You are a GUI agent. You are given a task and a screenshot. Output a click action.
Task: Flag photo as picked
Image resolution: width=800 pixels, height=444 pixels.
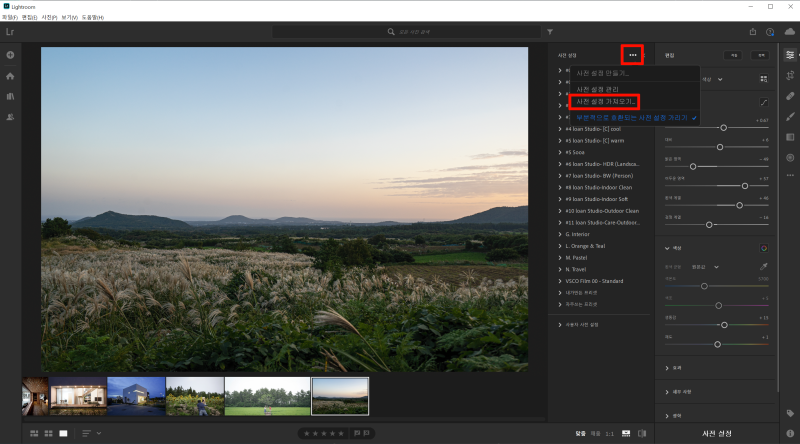click(x=357, y=433)
